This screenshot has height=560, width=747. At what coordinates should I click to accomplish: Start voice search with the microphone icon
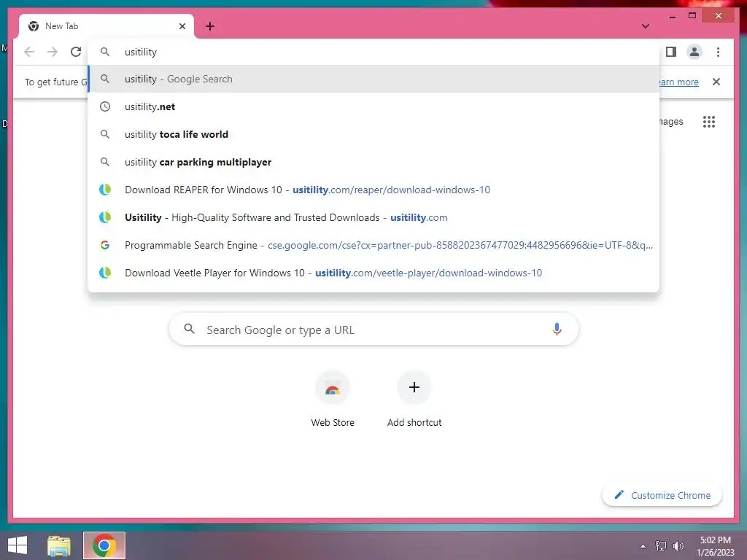click(557, 329)
